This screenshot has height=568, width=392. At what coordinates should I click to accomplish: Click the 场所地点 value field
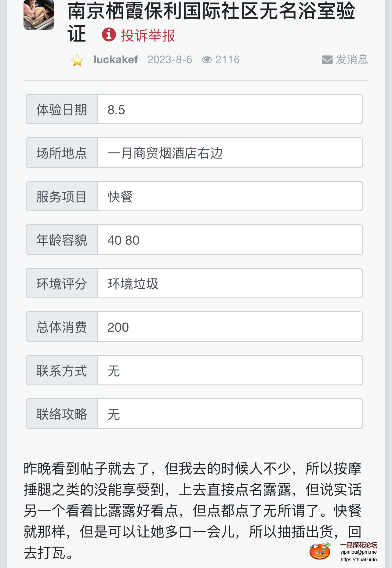230,153
